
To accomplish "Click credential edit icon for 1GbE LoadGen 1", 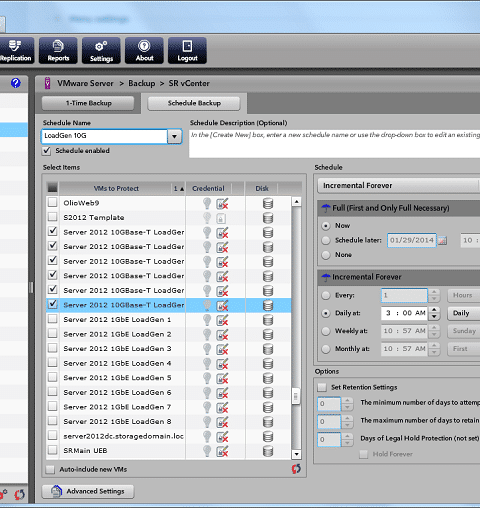I will click(x=222, y=320).
